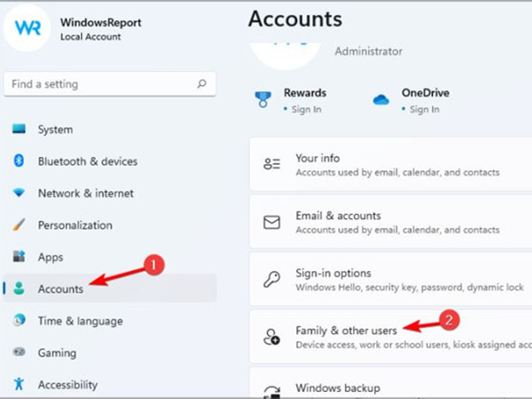This screenshot has width=532, height=399.
Task: Click the System monitor icon in sidebar
Action: tap(20, 129)
